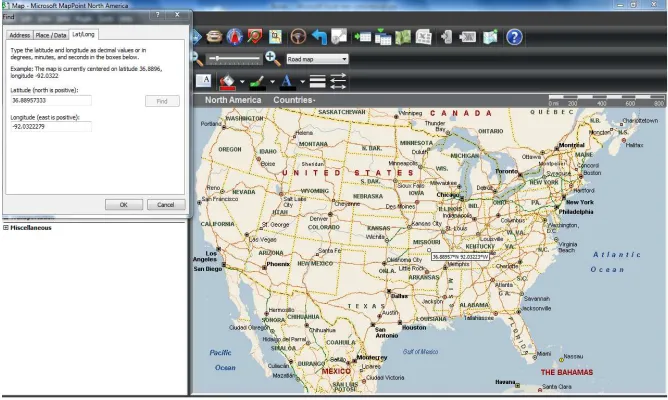Click the coordinate label on the map

click(x=460, y=257)
